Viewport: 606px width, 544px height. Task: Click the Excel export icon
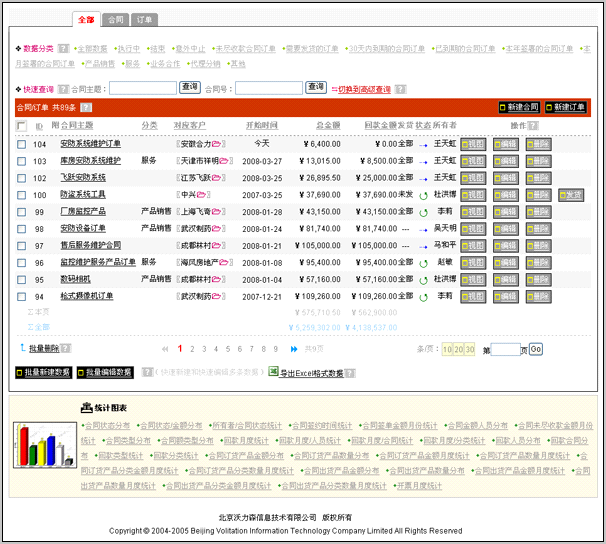click(272, 372)
